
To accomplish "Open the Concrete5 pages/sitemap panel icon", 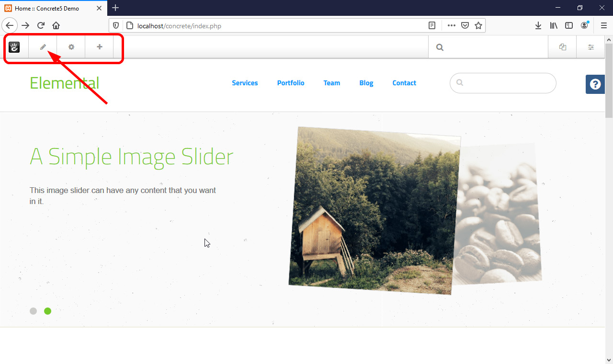I will pyautogui.click(x=563, y=47).
